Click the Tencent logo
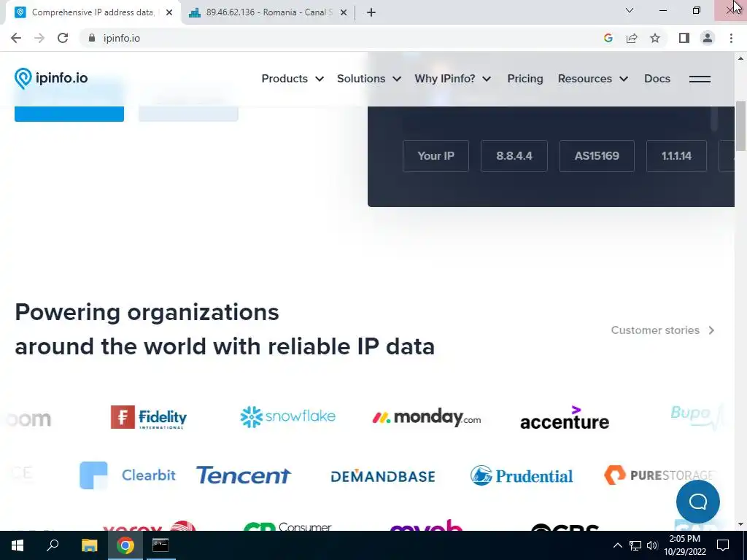 coord(244,475)
